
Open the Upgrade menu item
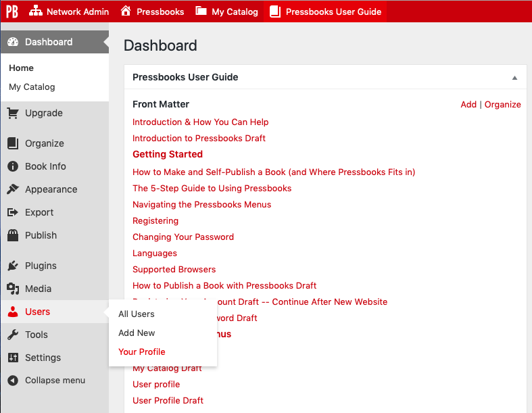[x=55, y=113]
